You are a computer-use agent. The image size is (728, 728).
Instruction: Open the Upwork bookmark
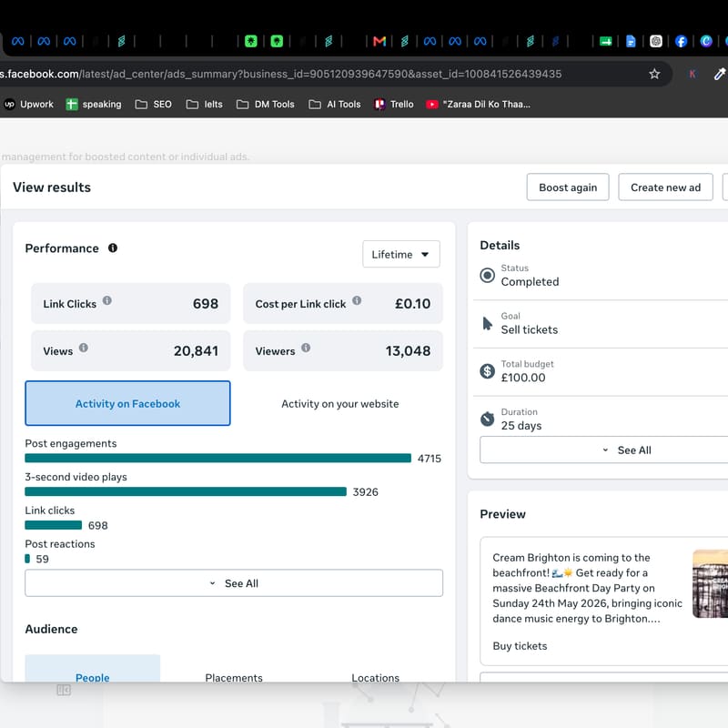[x=29, y=105]
